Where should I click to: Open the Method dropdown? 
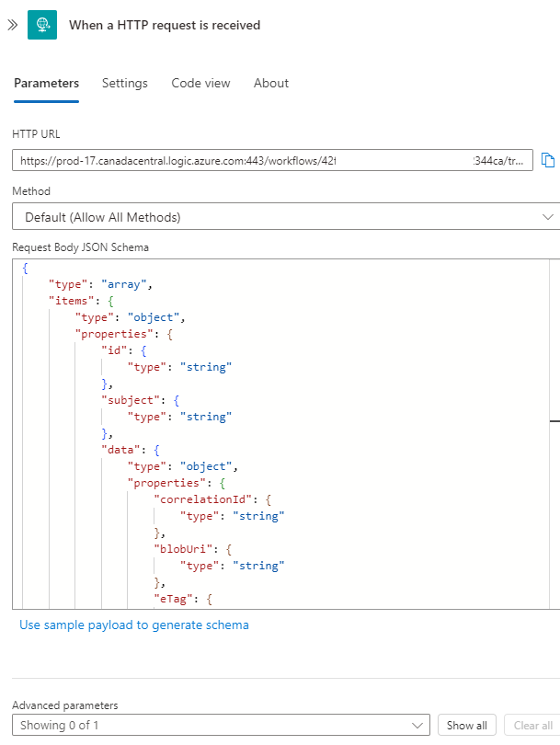(x=286, y=217)
